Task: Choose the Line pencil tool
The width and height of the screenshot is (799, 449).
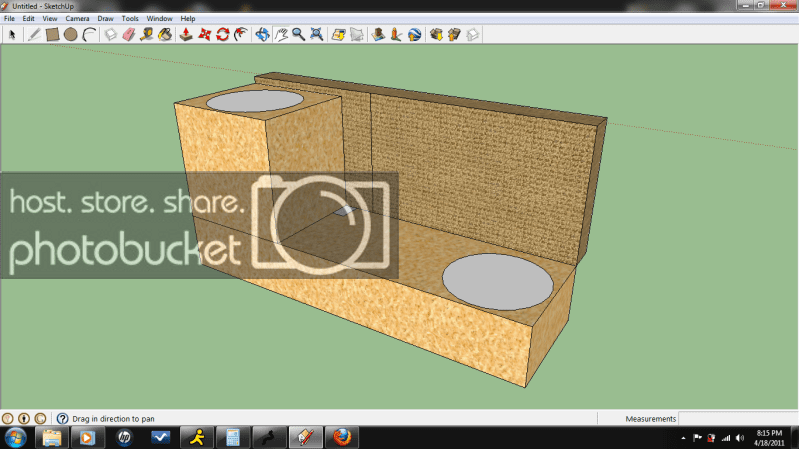Action: [x=34, y=35]
